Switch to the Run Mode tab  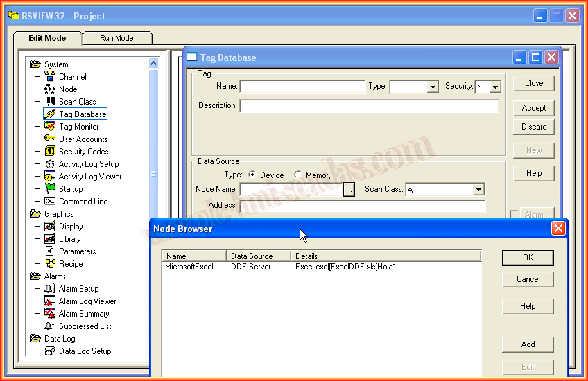coord(116,38)
